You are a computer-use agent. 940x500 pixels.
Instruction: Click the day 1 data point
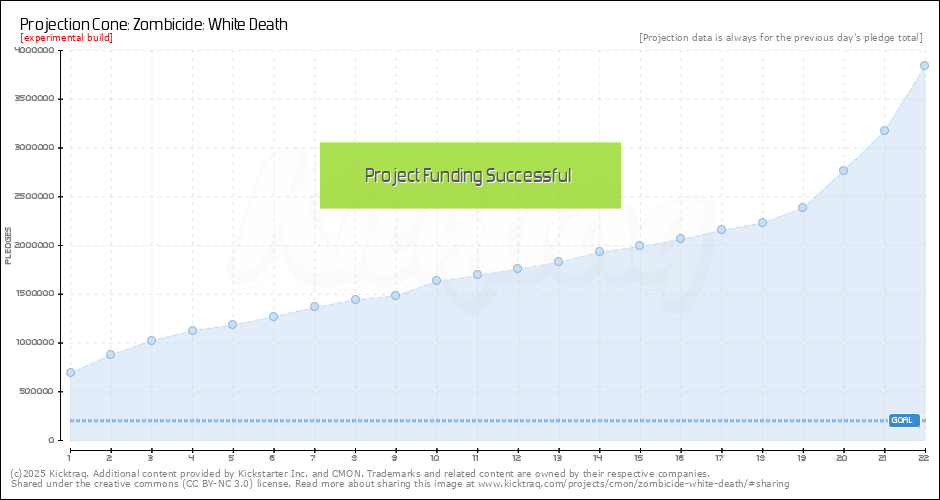[x=70, y=372]
